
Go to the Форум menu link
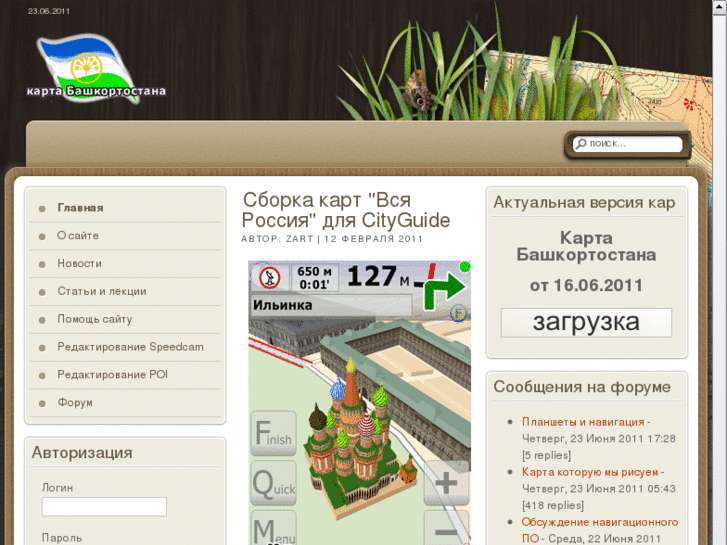(75, 403)
